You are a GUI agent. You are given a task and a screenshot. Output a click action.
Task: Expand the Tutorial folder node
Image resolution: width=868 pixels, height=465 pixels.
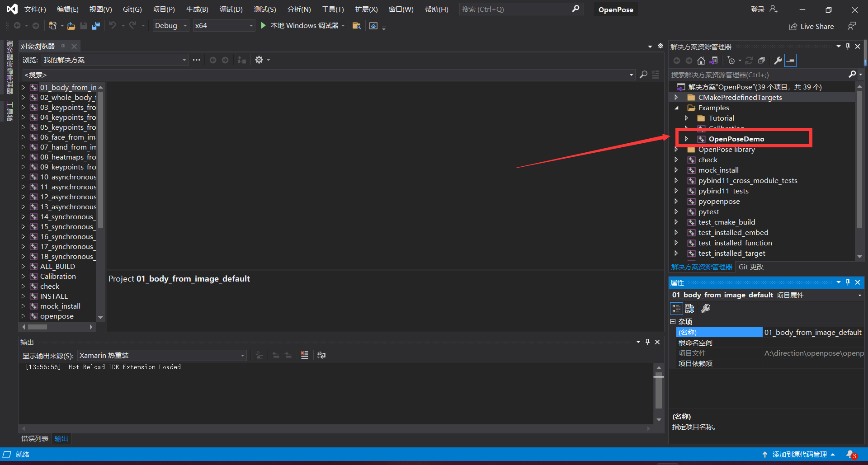(686, 118)
